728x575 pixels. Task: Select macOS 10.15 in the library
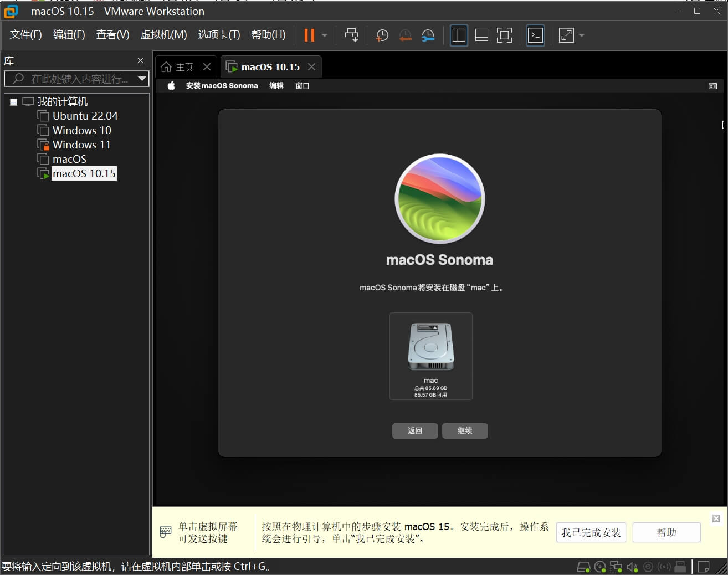pyautogui.click(x=84, y=173)
